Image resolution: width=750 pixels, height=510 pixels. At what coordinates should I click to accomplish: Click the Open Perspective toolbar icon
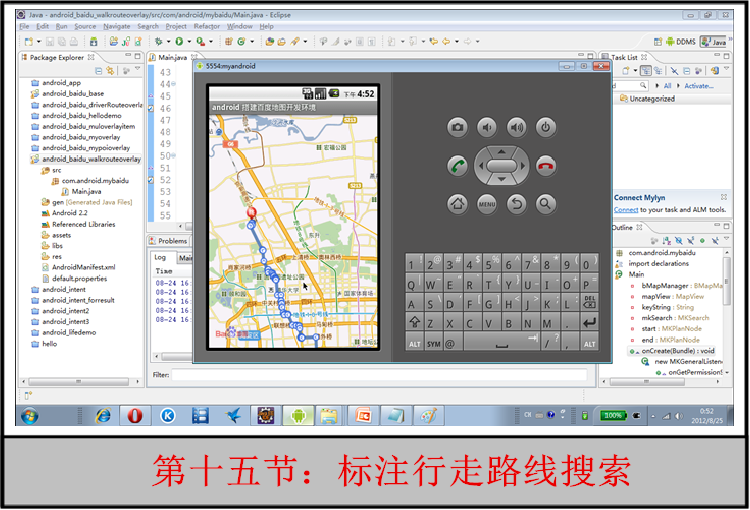658,42
